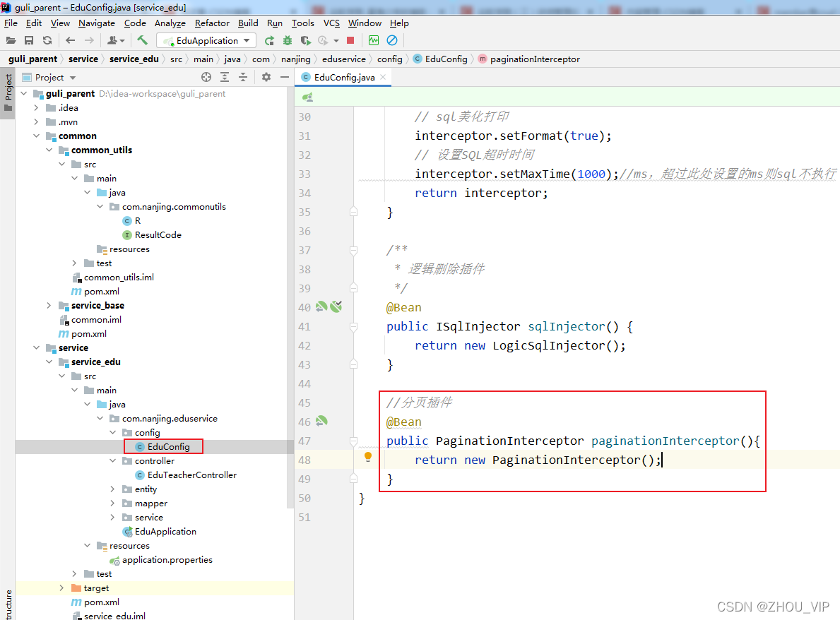
Task: Open the Help menu
Action: pyautogui.click(x=399, y=23)
